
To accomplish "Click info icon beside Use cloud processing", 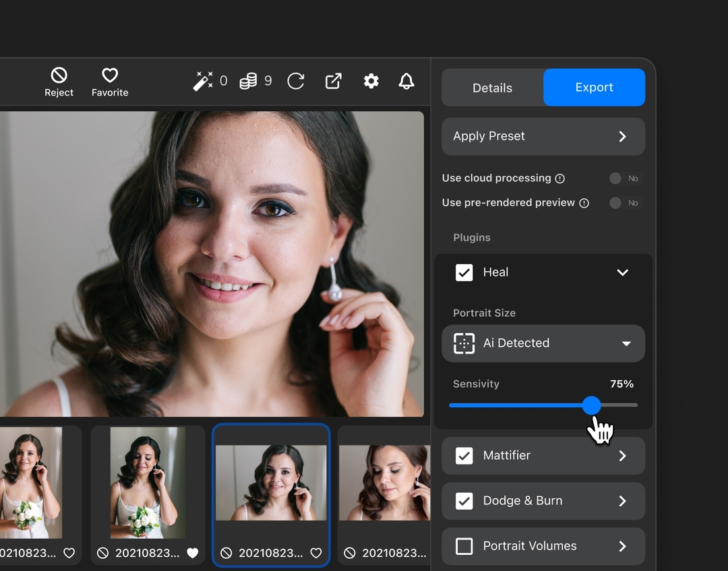I will pyautogui.click(x=560, y=179).
